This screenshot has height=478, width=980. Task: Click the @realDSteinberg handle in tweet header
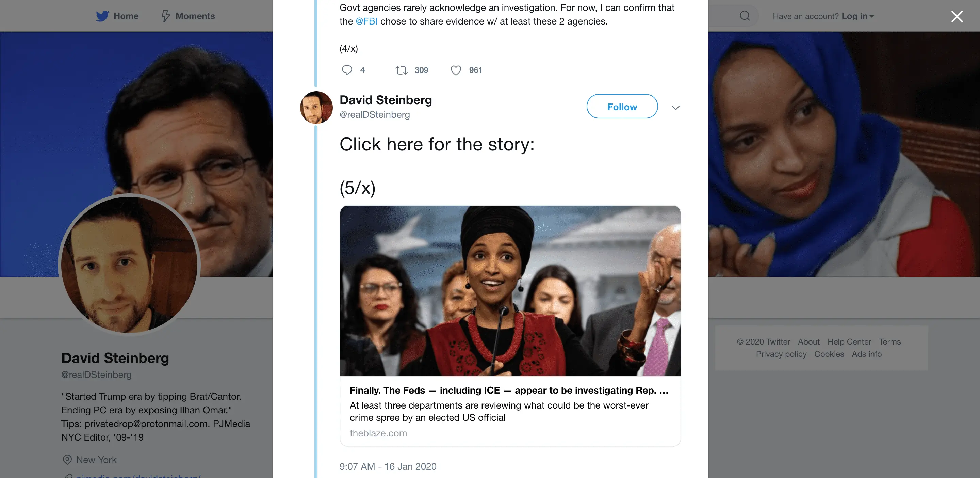point(374,114)
